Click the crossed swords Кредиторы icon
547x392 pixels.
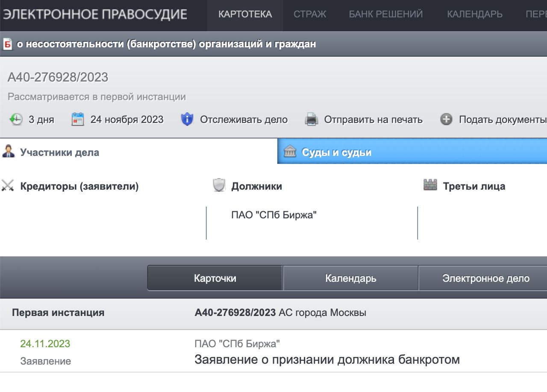click(8, 186)
